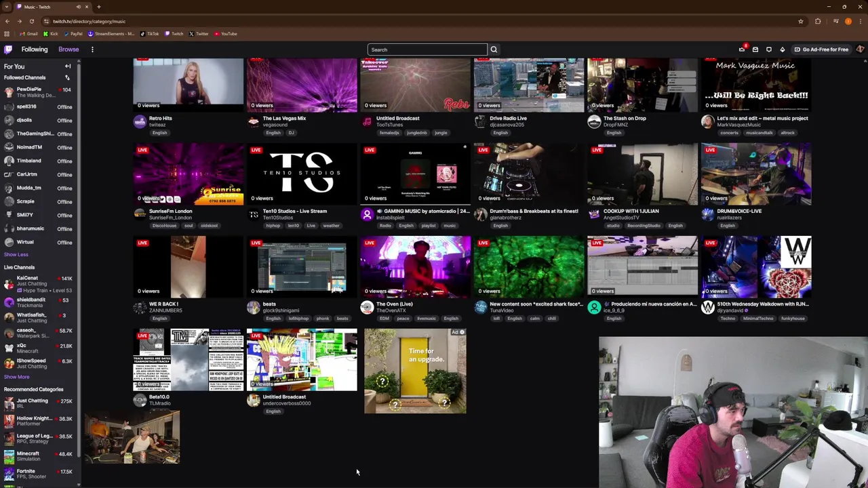Click the browser address bar URL
The height and width of the screenshot is (488, 868).
pyautogui.click(x=89, y=21)
